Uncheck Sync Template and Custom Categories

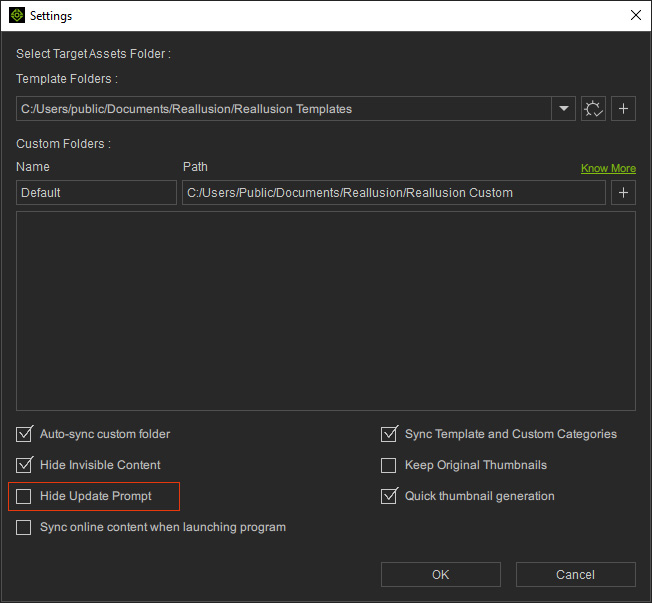389,435
